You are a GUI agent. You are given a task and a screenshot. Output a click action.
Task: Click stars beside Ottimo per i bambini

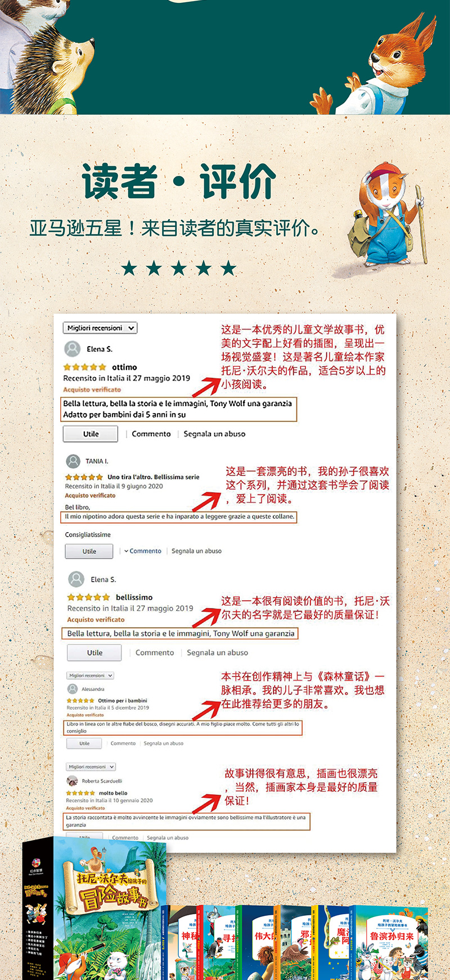[80, 701]
